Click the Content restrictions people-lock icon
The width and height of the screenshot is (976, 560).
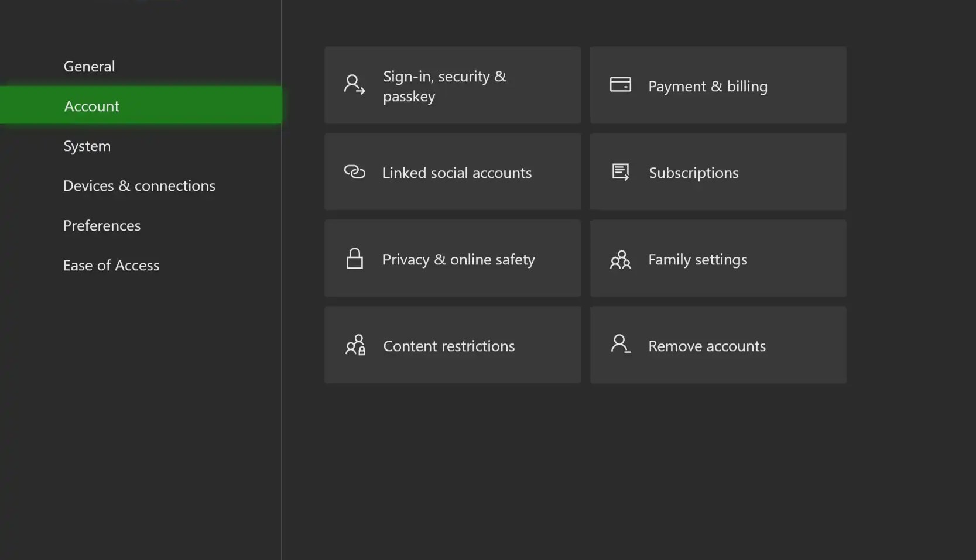tap(355, 345)
